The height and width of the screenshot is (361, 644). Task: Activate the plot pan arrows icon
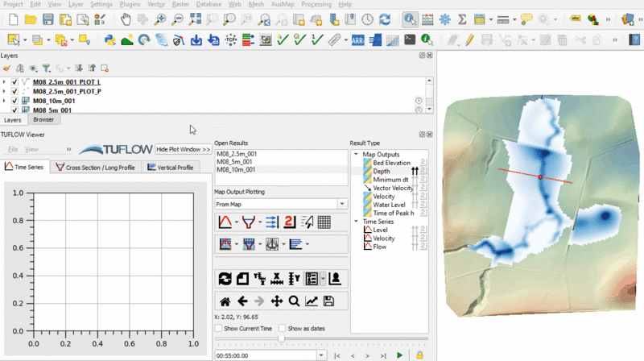[x=277, y=301]
